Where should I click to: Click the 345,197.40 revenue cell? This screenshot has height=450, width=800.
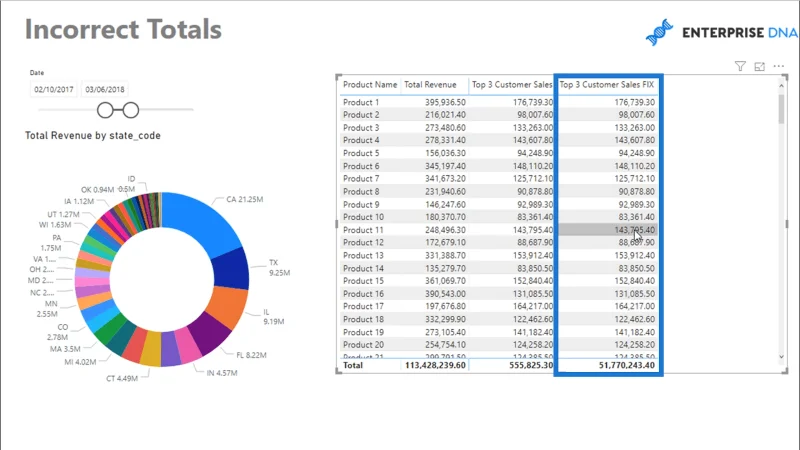point(445,166)
